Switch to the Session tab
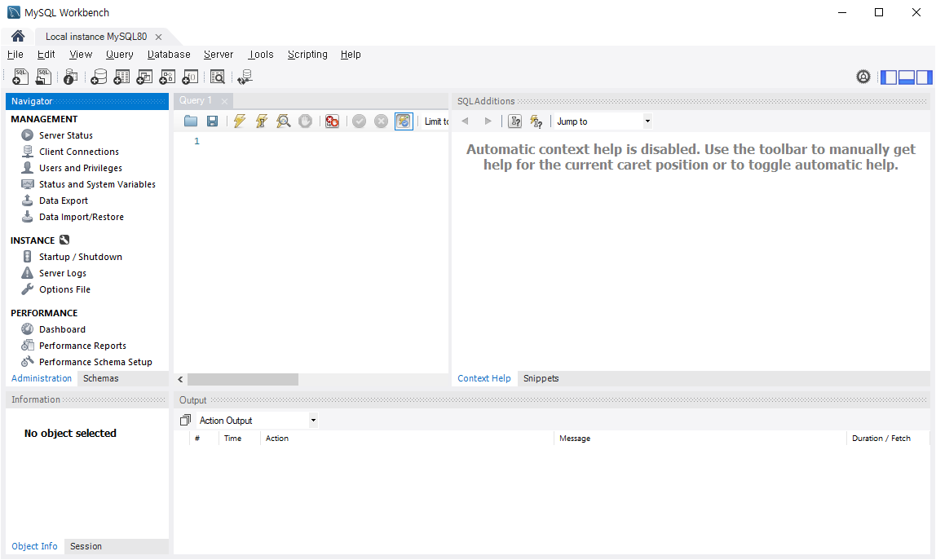This screenshot has width=936, height=560. 86,546
